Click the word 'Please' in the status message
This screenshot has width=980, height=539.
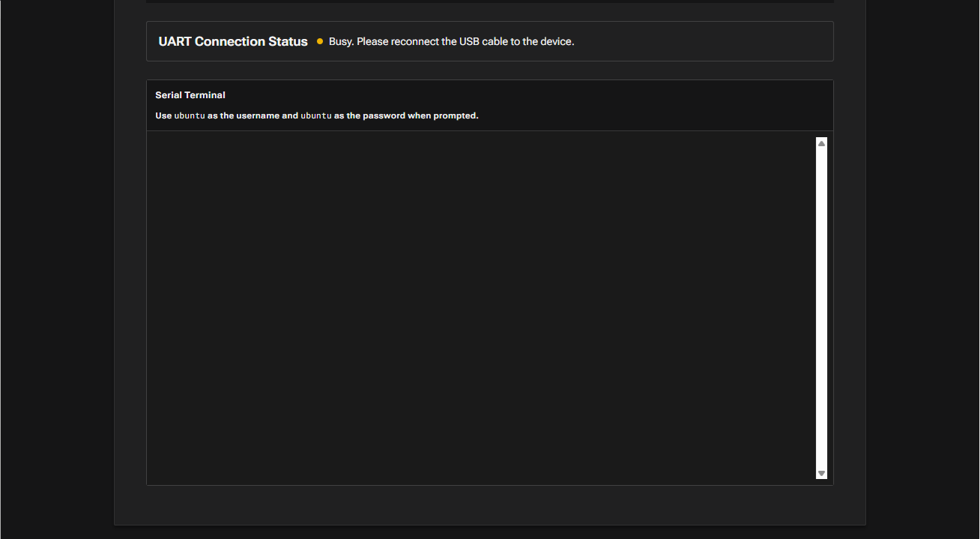(372, 41)
